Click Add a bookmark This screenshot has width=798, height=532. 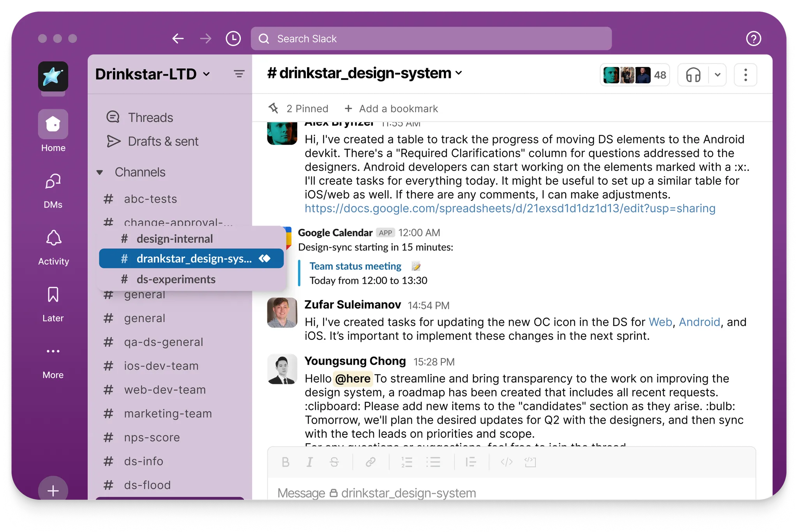[x=391, y=108]
